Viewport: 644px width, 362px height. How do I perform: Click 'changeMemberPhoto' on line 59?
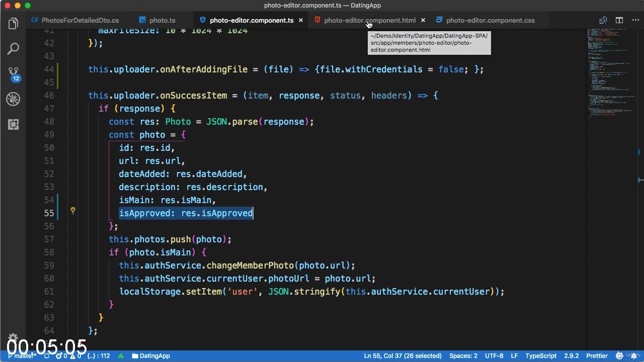coord(250,265)
